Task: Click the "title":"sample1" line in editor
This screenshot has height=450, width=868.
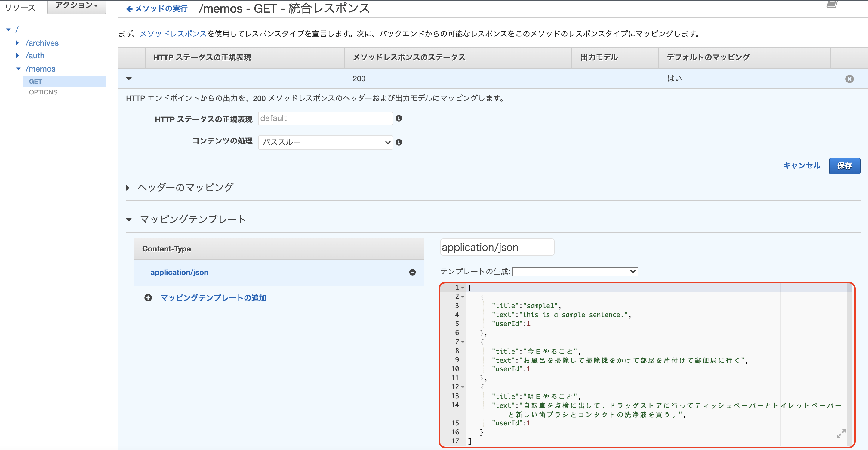Action: click(x=526, y=306)
